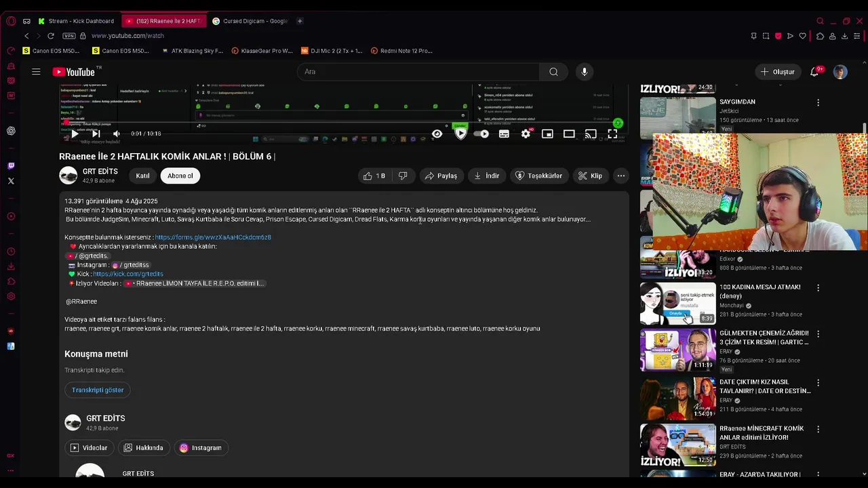The height and width of the screenshot is (488, 868).
Task: Open channel Instagram link button
Action: (x=201, y=448)
